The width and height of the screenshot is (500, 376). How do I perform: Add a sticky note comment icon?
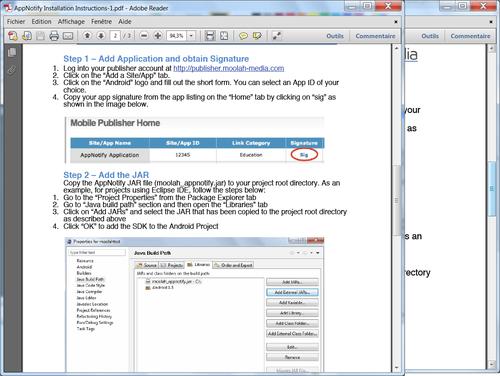click(x=243, y=36)
